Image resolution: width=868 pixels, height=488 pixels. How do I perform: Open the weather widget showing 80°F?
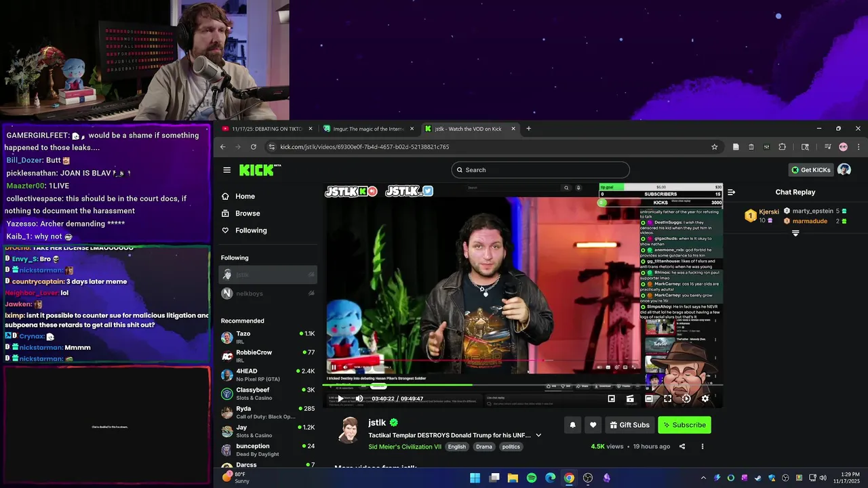(x=235, y=478)
